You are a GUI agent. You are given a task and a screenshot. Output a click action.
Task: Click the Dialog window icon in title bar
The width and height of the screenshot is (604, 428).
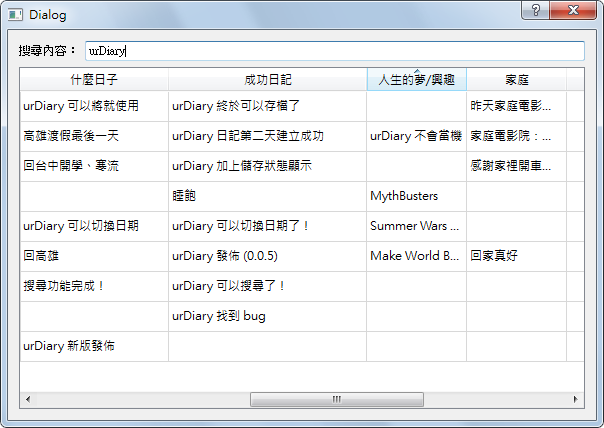pos(15,15)
